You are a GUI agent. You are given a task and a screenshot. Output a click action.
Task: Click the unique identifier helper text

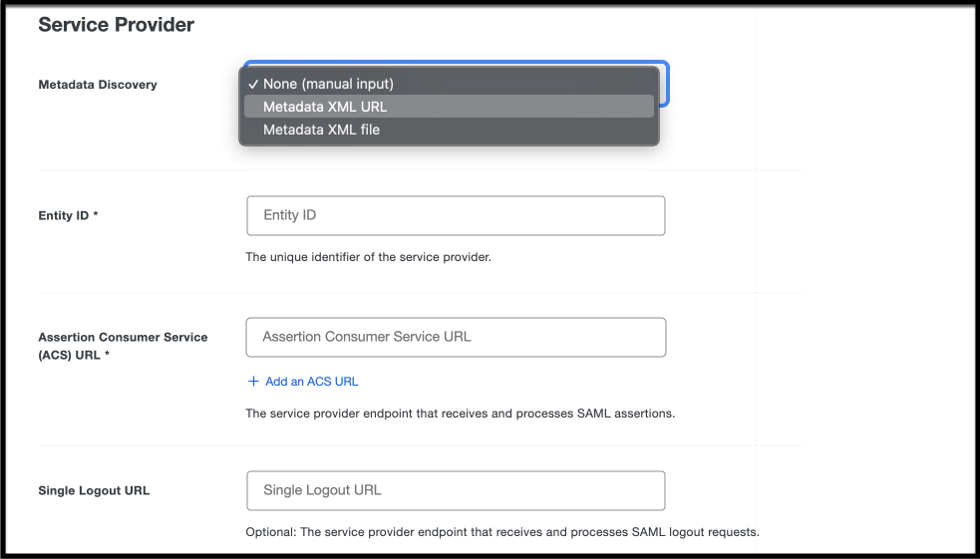(368, 257)
